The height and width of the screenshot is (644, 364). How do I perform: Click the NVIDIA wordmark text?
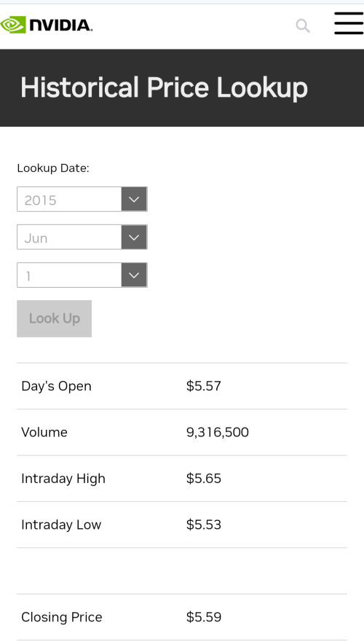tap(60, 25)
